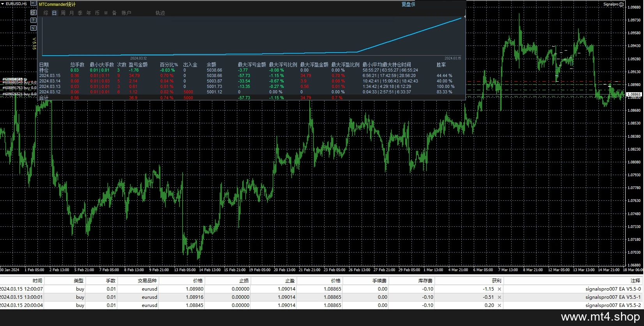Screen dimensions: 644x326
Task: Sort orders by 类型 column header
Action: (x=79, y=280)
